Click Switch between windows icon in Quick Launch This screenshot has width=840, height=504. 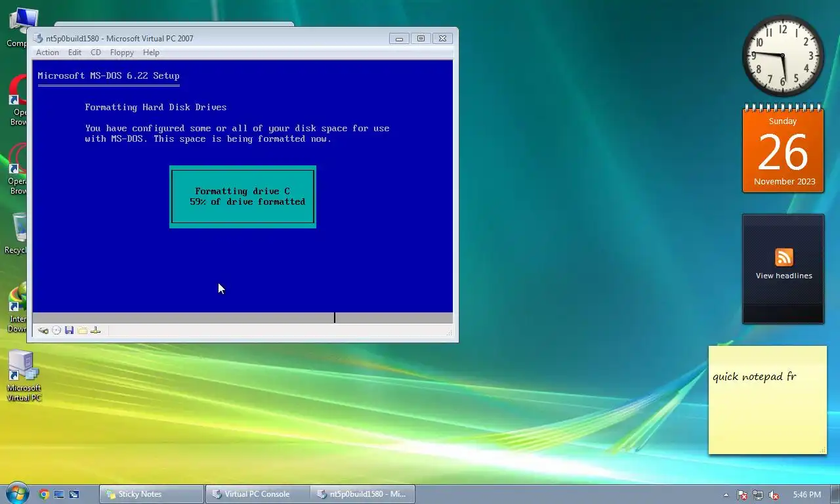pyautogui.click(x=74, y=494)
